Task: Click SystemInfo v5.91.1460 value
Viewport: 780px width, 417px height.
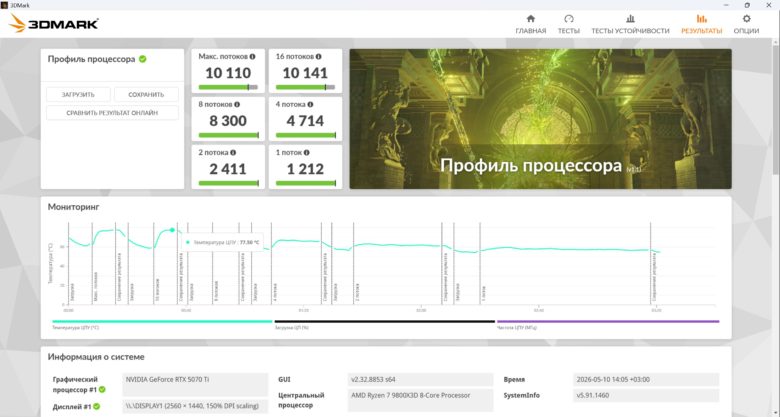Action: tap(646, 395)
